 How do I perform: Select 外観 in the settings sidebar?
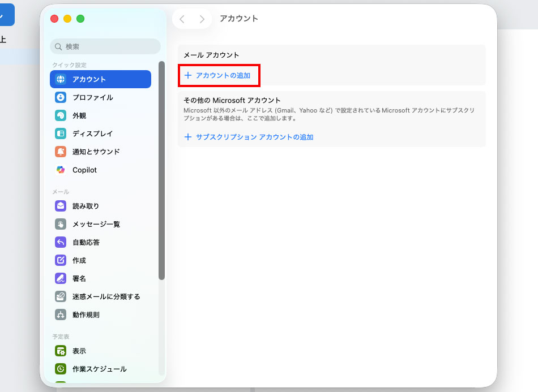[101, 115]
